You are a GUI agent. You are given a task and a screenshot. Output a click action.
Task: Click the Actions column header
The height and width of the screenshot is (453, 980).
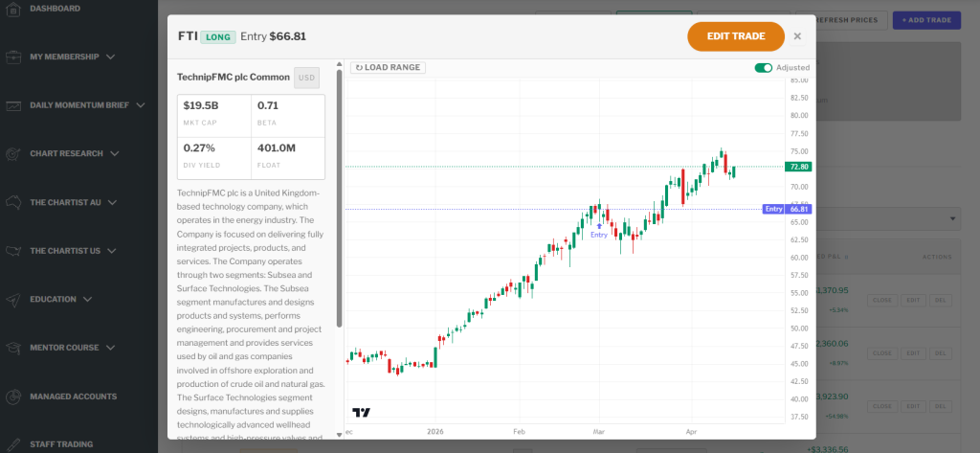(x=937, y=258)
